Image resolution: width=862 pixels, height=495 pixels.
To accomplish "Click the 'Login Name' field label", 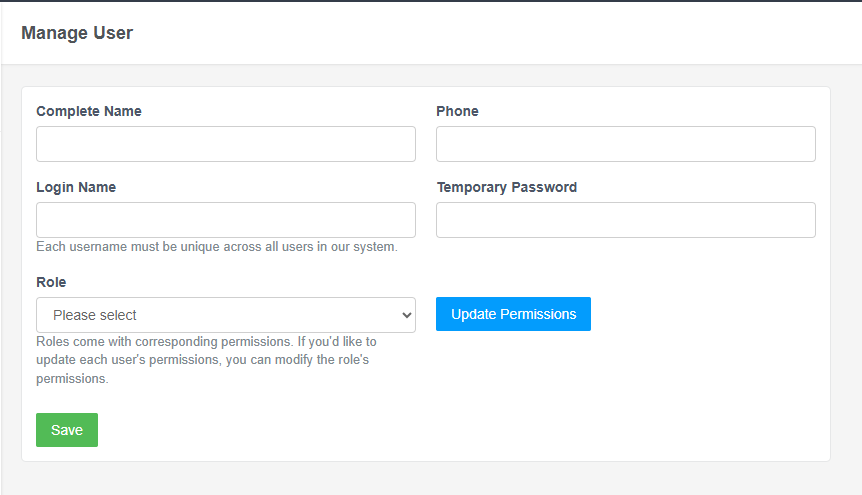I will click(76, 187).
